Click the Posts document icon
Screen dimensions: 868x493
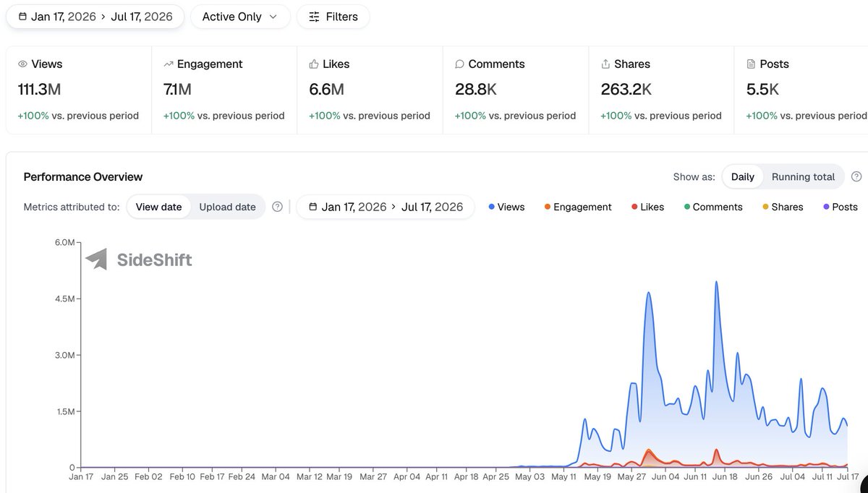pos(752,64)
